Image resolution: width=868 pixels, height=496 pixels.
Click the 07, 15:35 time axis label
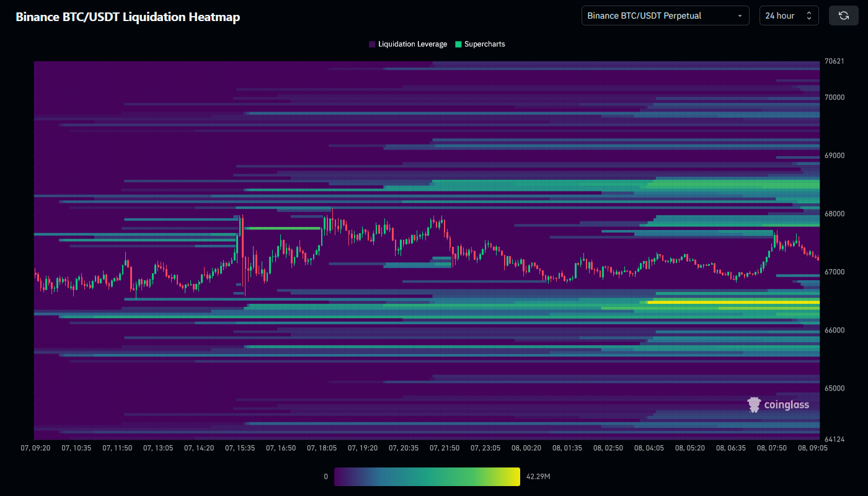239,448
